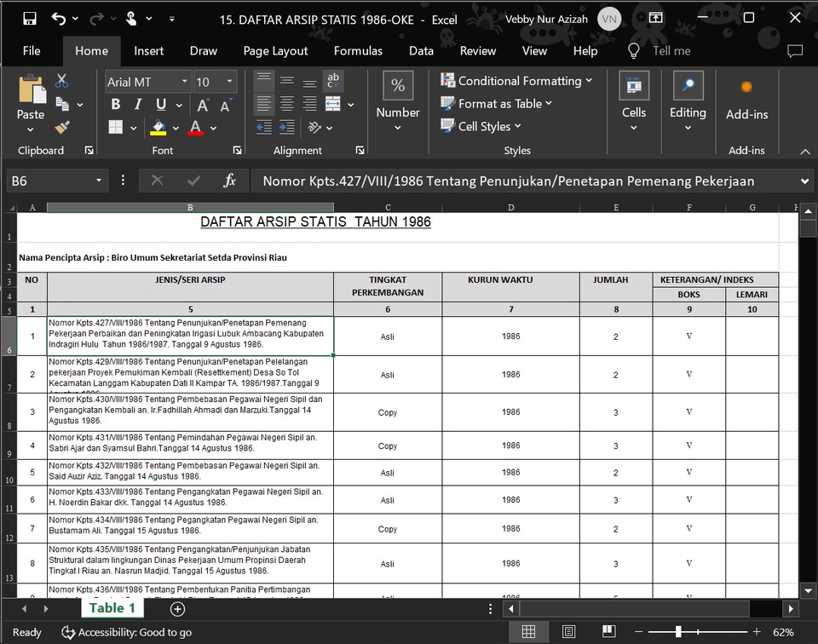The width and height of the screenshot is (818, 644).
Task: Enable Page Break Preview from the status bar
Action: coord(608,631)
